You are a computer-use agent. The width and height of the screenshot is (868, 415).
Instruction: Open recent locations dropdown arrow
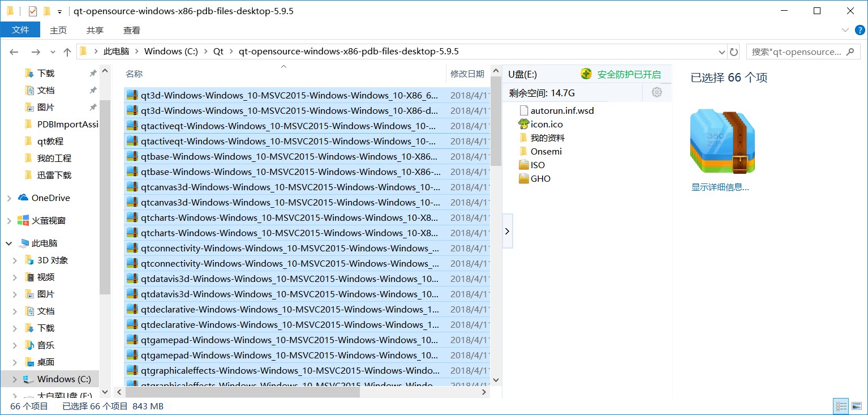pyautogui.click(x=53, y=52)
